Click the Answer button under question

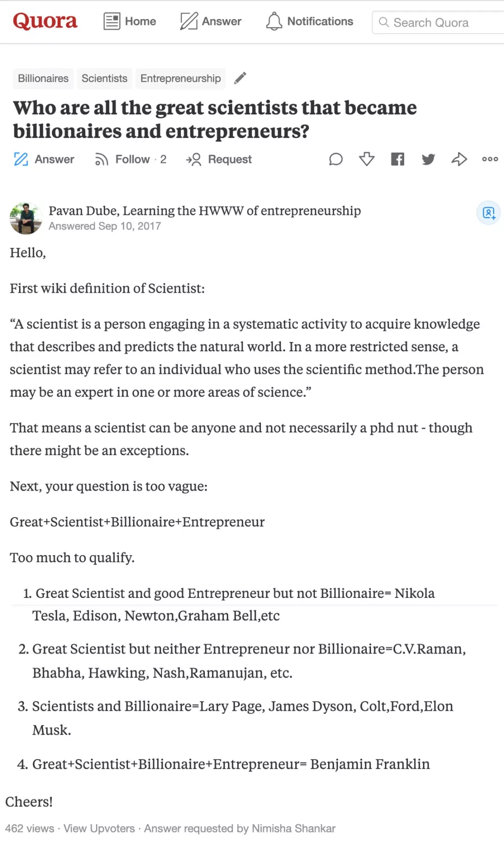44,159
